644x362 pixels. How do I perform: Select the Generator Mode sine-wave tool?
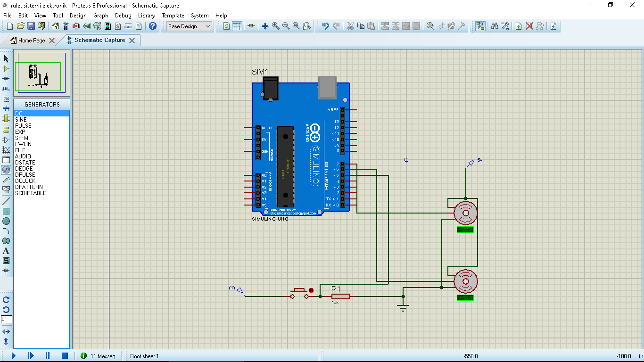(6, 170)
